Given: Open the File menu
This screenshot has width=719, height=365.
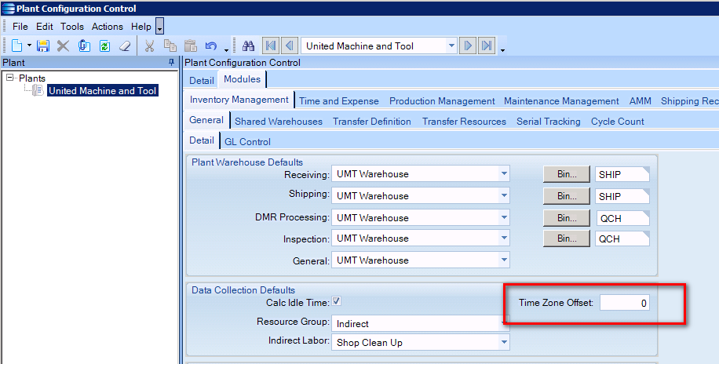Looking at the screenshot, I should 20,27.
